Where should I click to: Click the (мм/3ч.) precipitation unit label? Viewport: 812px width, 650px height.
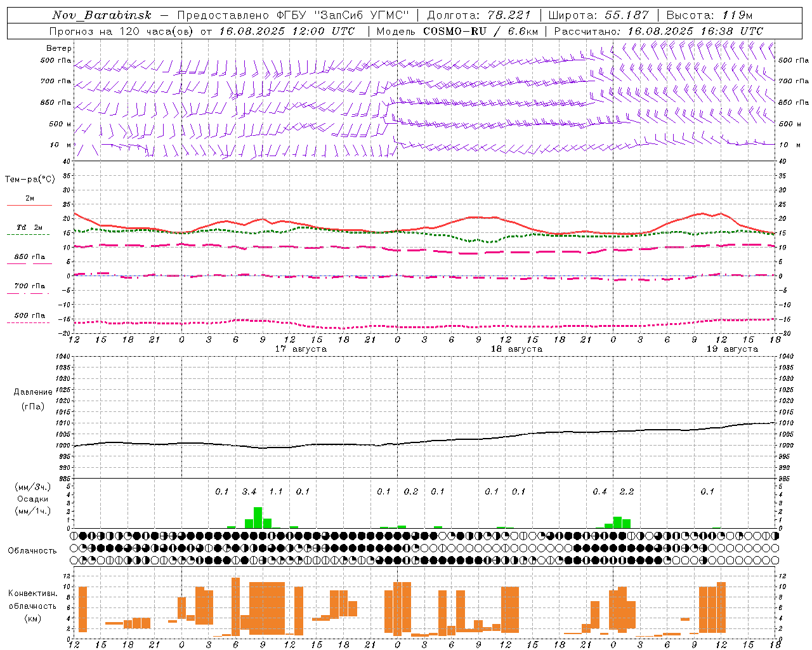[x=33, y=487]
